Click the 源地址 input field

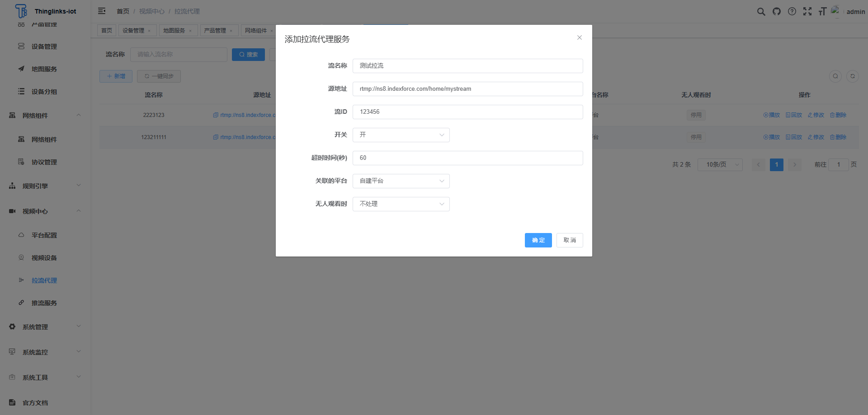click(467, 89)
